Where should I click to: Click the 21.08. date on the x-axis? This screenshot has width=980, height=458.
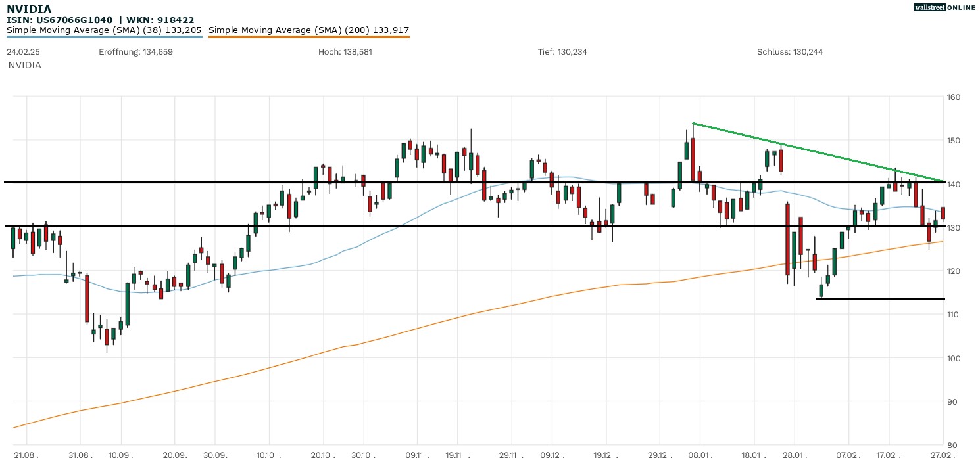coord(25,454)
